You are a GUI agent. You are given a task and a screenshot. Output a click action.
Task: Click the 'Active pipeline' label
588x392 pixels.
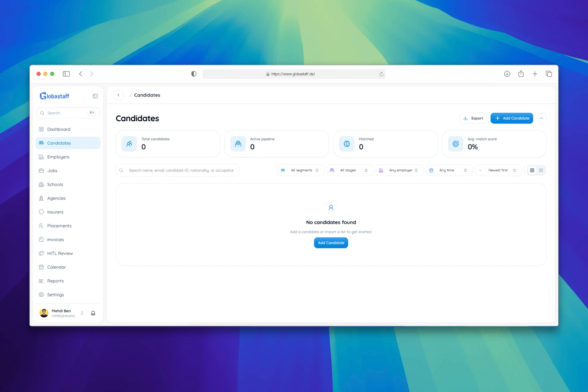coord(262,139)
